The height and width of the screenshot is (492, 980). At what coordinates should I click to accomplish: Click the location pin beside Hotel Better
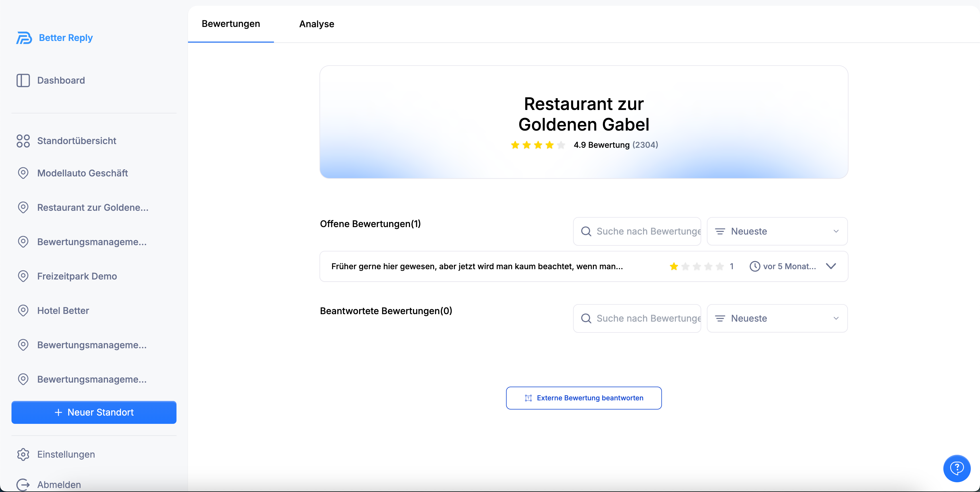23,311
